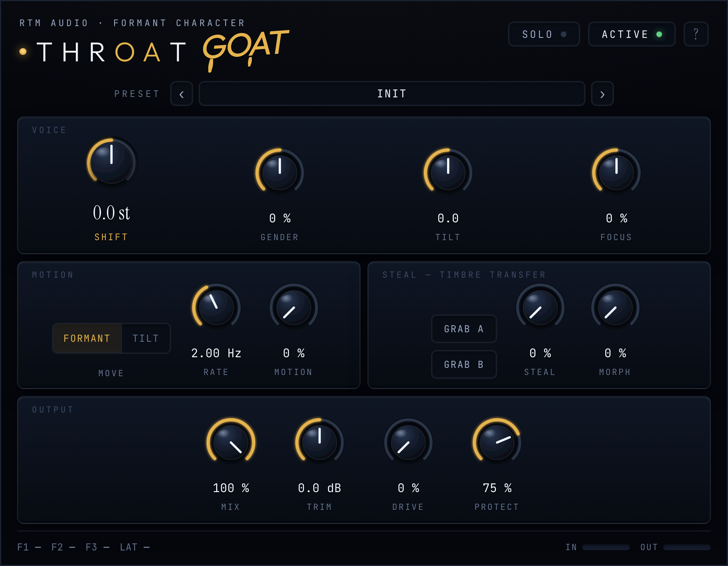The width and height of the screenshot is (728, 566).
Task: Click the PRESET label
Action: pyautogui.click(x=137, y=94)
